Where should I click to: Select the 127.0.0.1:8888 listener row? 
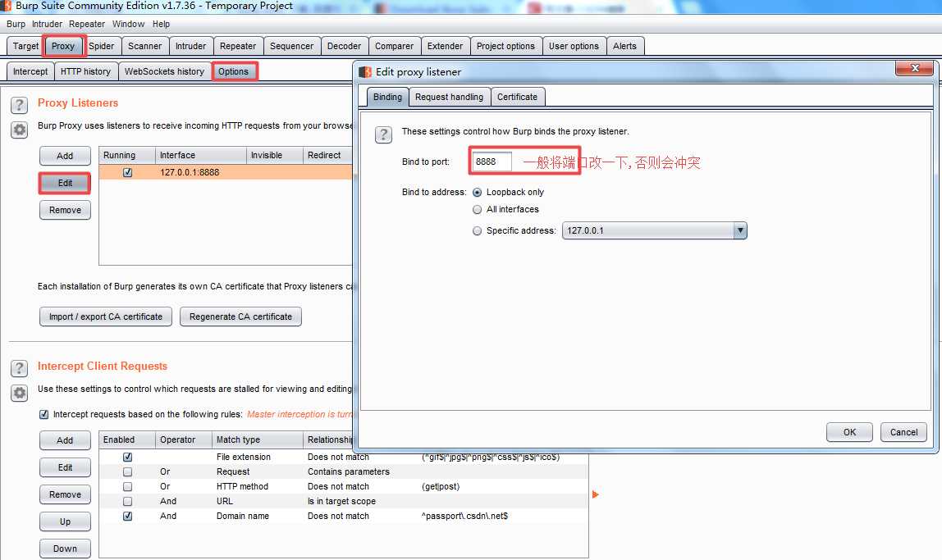(x=226, y=172)
